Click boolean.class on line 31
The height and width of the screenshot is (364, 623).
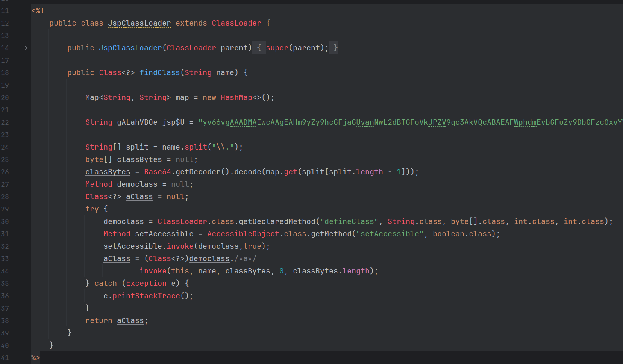(x=462, y=234)
